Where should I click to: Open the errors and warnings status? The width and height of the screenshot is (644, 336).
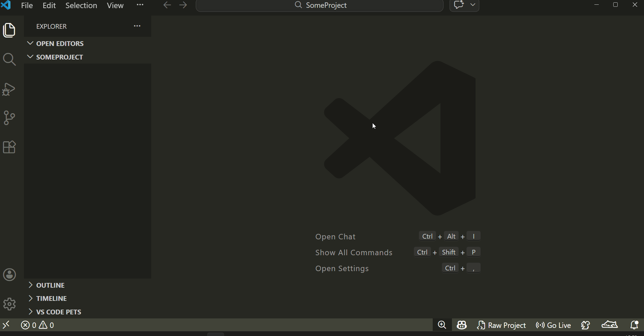point(37,325)
